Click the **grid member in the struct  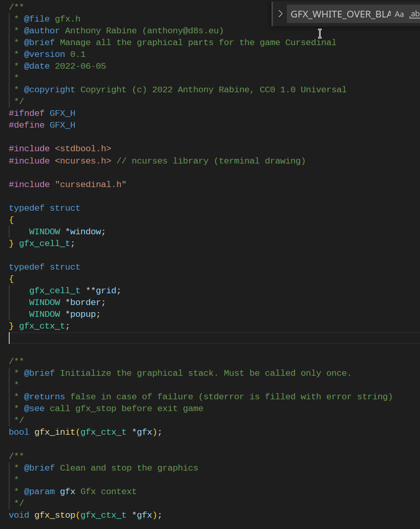pos(106,291)
